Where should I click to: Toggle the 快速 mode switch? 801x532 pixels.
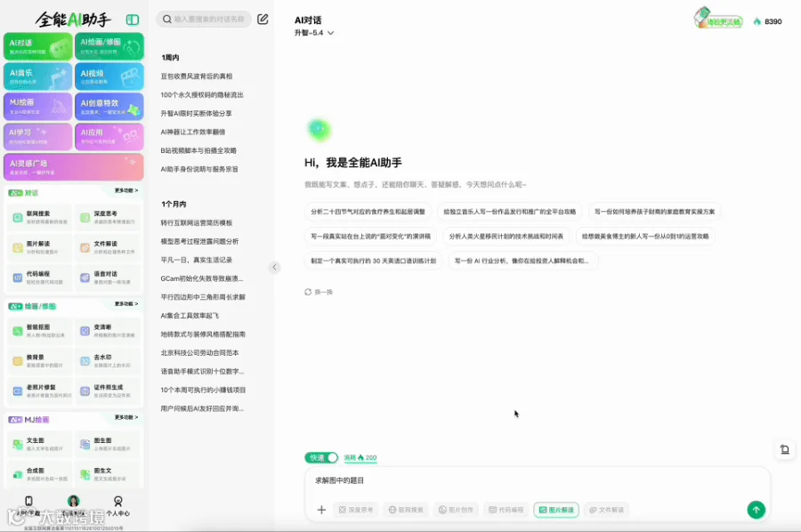click(x=321, y=457)
